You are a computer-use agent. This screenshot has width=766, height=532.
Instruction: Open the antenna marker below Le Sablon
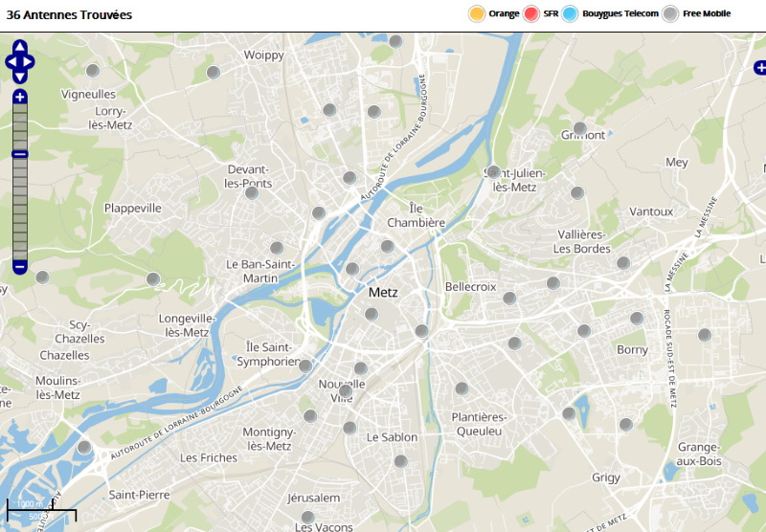pyautogui.click(x=400, y=461)
